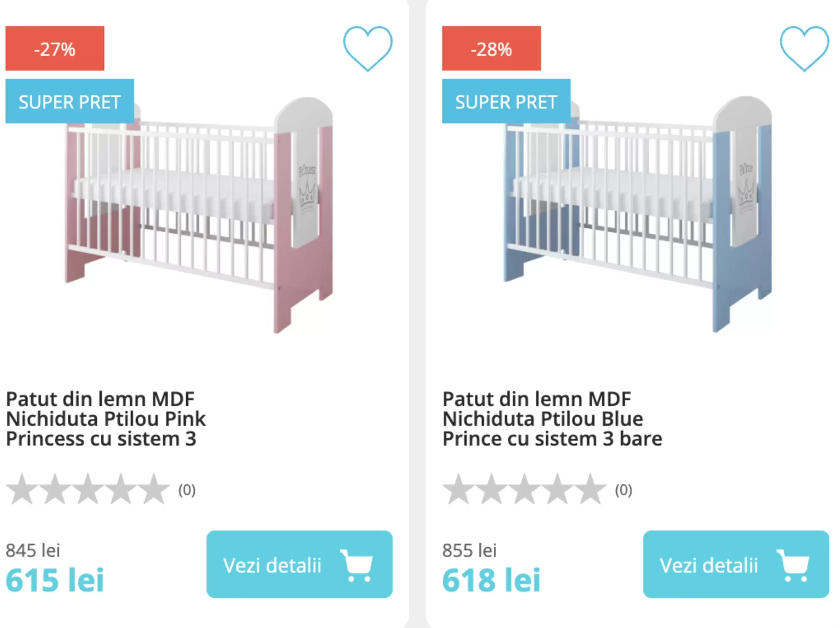Image resolution: width=840 pixels, height=628 pixels.
Task: Click SUPER PRET badge on the pink crib
Action: pos(69,101)
